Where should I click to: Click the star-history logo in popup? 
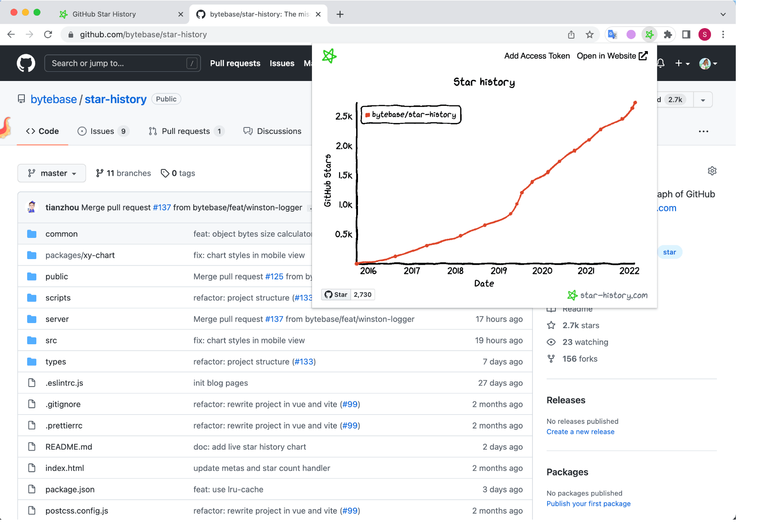tap(329, 56)
